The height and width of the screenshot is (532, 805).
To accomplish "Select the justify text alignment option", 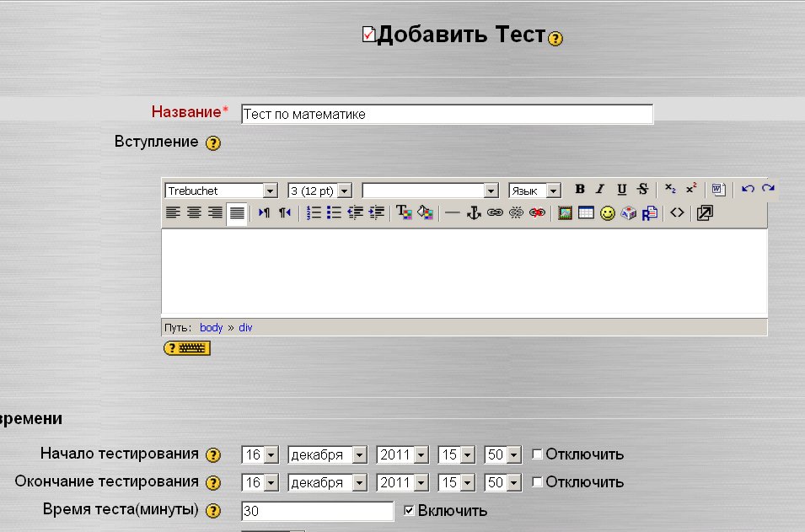I will tap(237, 213).
